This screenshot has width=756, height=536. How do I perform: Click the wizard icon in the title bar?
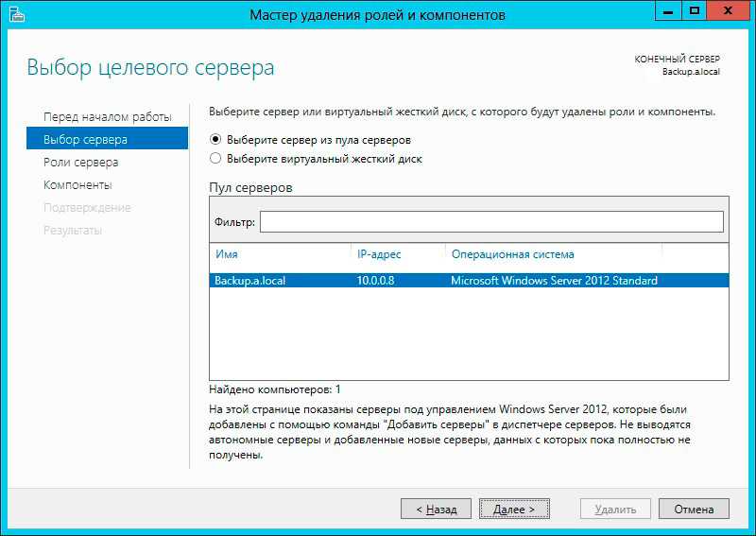(x=16, y=14)
